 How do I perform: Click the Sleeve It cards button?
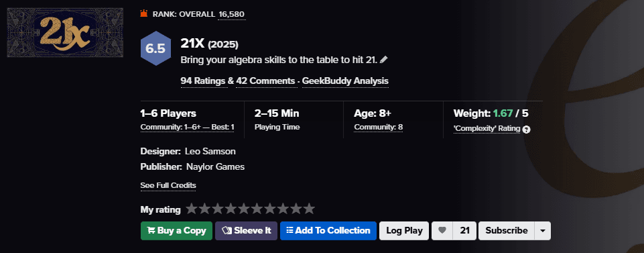coord(247,231)
